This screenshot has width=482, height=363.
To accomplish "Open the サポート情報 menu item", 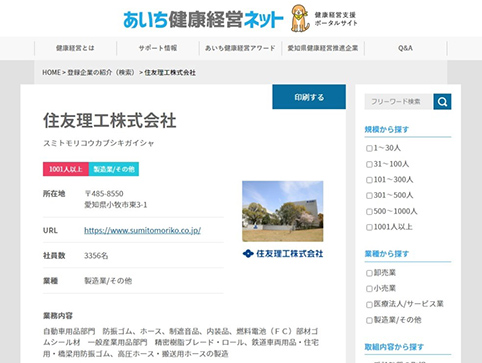I will point(158,48).
